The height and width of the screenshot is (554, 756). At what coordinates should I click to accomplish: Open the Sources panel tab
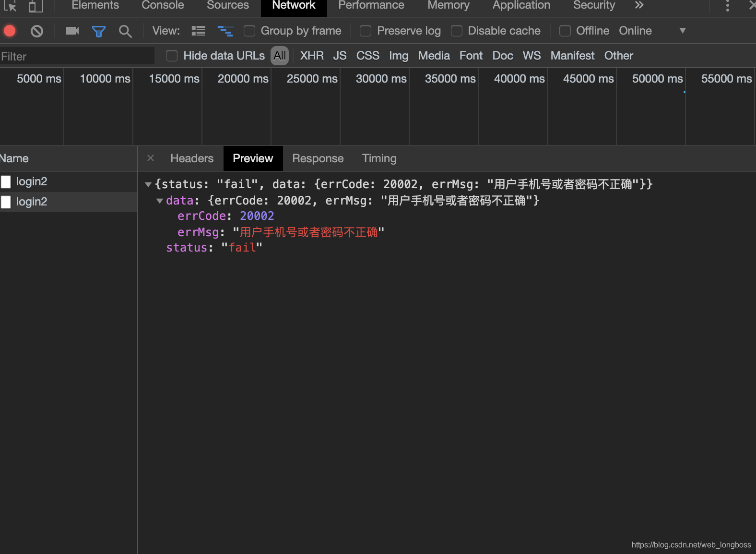[228, 5]
